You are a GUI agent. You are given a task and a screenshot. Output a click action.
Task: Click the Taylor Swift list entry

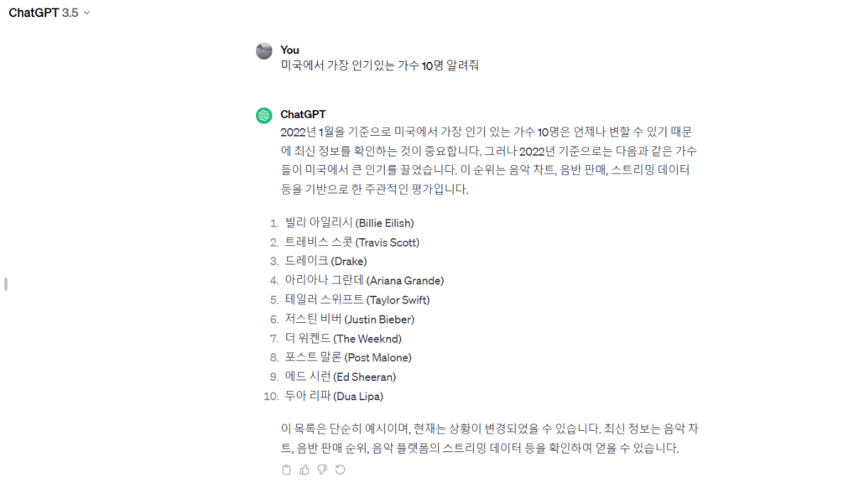click(x=357, y=300)
